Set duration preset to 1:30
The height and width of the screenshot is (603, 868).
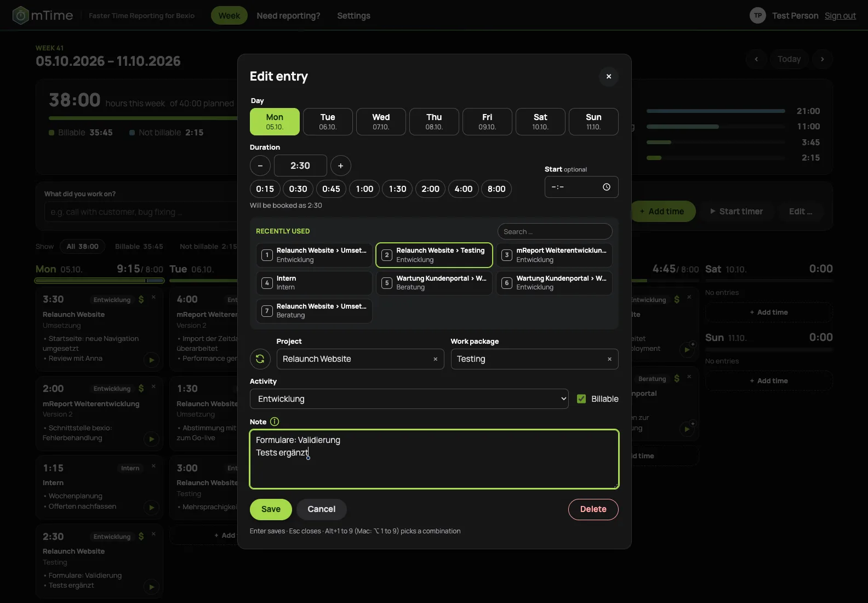tap(397, 189)
